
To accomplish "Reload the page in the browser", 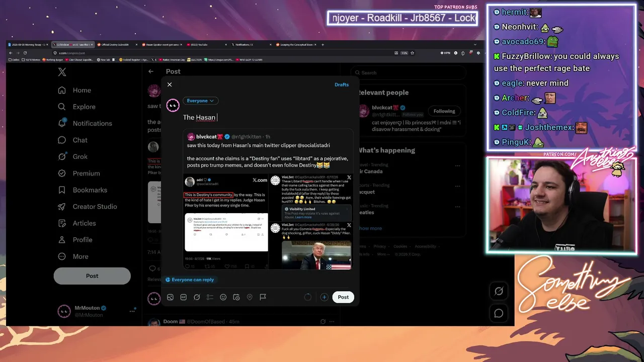I will click(x=25, y=53).
